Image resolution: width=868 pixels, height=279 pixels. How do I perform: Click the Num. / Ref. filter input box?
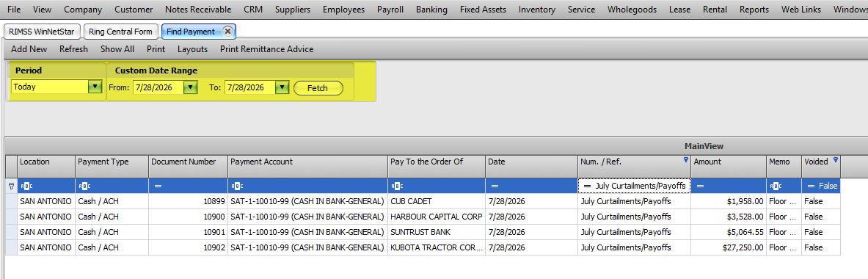coord(634,186)
